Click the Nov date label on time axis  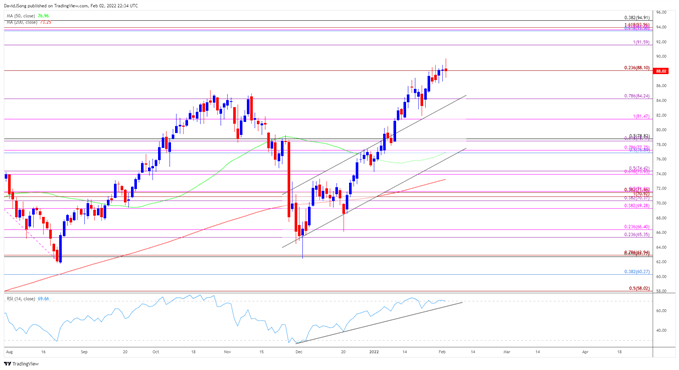228,352
